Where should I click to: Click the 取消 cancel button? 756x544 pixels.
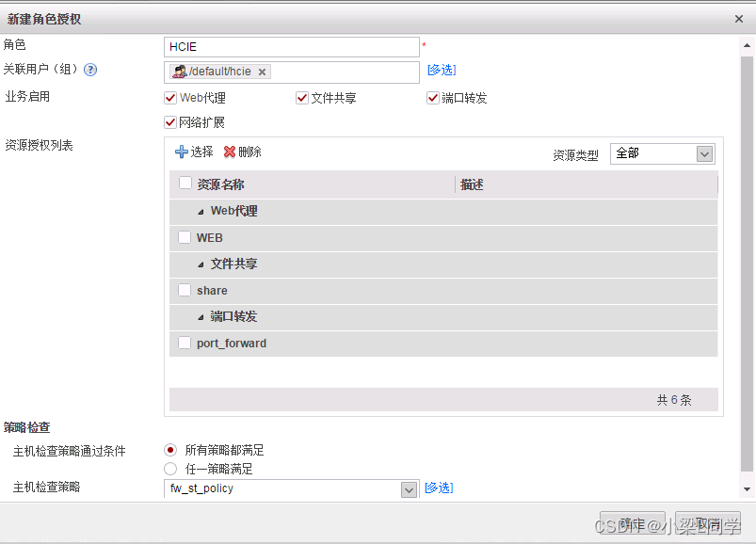point(707,523)
